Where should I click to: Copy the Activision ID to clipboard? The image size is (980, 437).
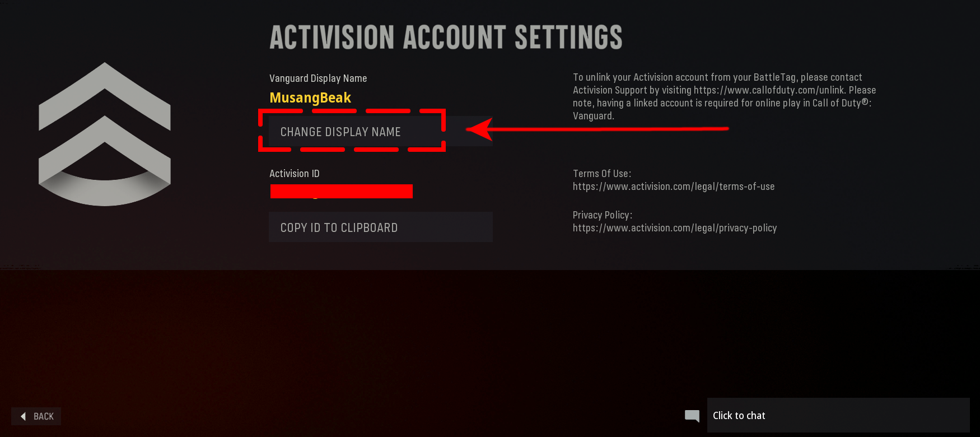[x=381, y=227]
